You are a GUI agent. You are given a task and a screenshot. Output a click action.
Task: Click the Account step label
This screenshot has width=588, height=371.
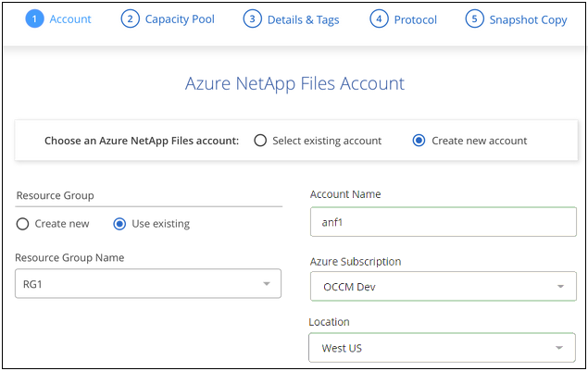pyautogui.click(x=70, y=19)
